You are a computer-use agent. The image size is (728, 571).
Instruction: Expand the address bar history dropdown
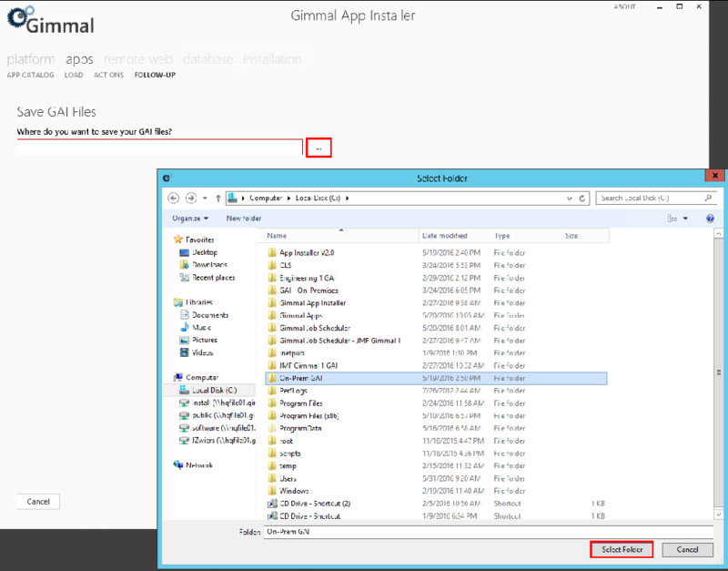(x=570, y=198)
